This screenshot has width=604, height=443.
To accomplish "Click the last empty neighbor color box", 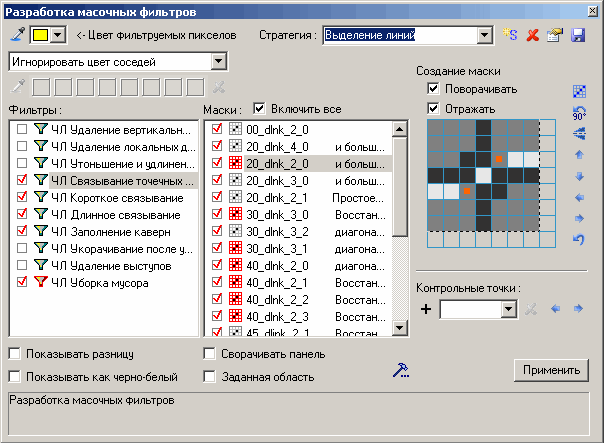I will click(195, 87).
